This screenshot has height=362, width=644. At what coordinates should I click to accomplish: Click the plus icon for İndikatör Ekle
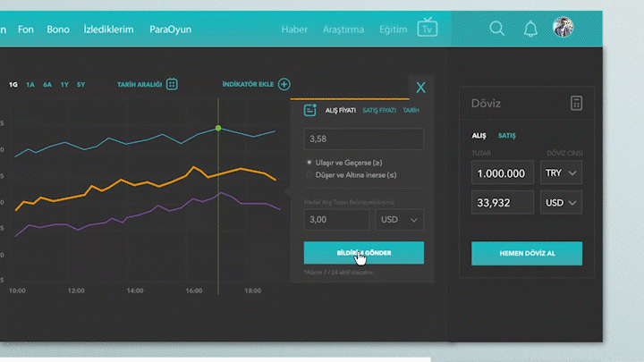tap(284, 84)
